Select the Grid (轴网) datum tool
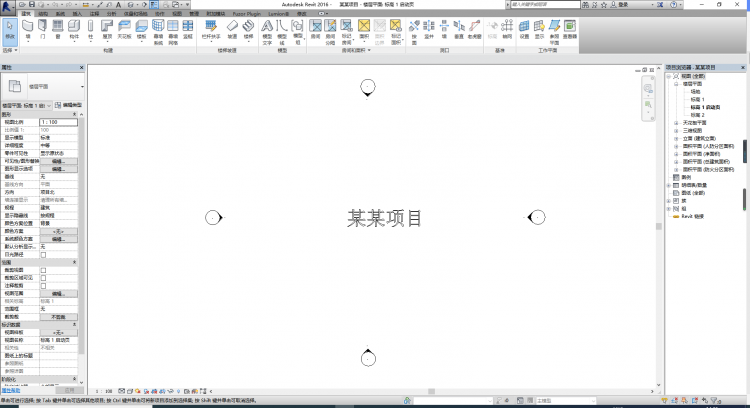Viewport: 750px width, 408px height. tap(507, 30)
